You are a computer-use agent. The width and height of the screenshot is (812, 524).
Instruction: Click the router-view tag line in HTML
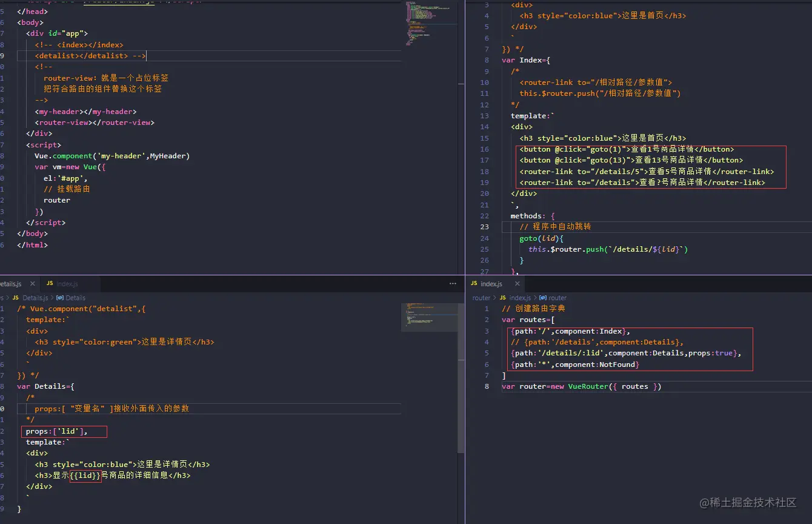click(x=95, y=123)
